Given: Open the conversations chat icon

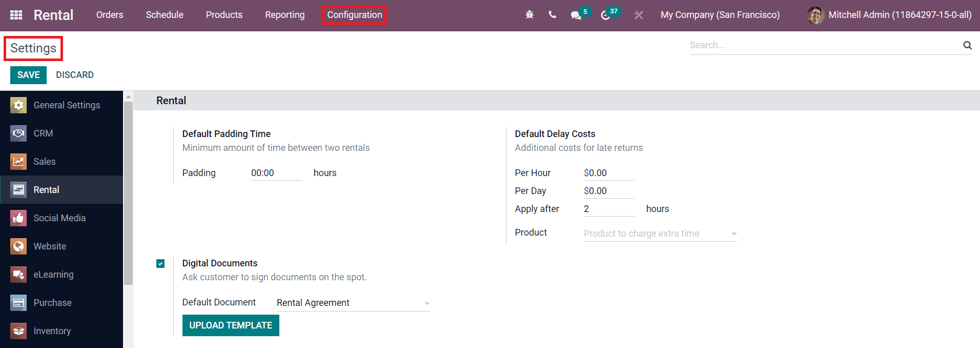Looking at the screenshot, I should coord(576,15).
